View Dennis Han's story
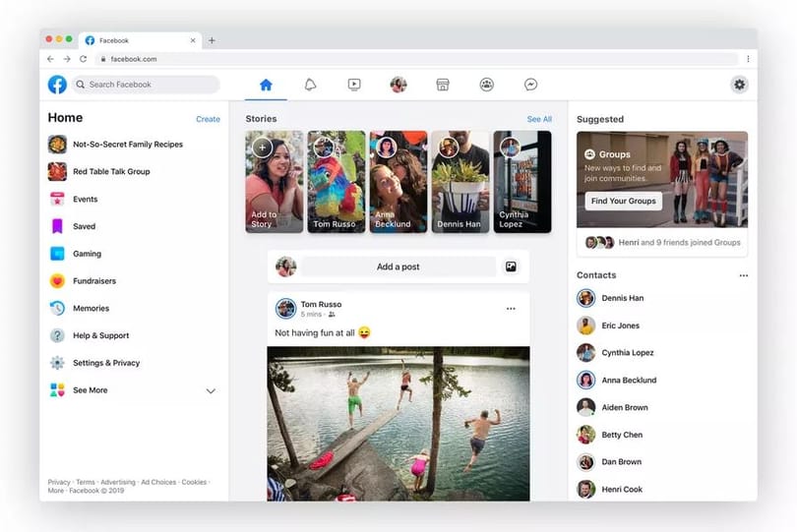The height and width of the screenshot is (532, 797). pyautogui.click(x=460, y=182)
